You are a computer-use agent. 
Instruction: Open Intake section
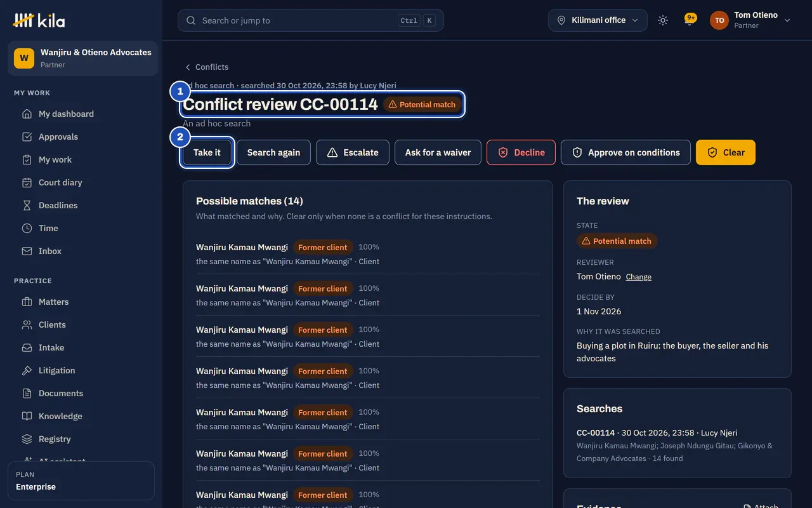point(81,347)
